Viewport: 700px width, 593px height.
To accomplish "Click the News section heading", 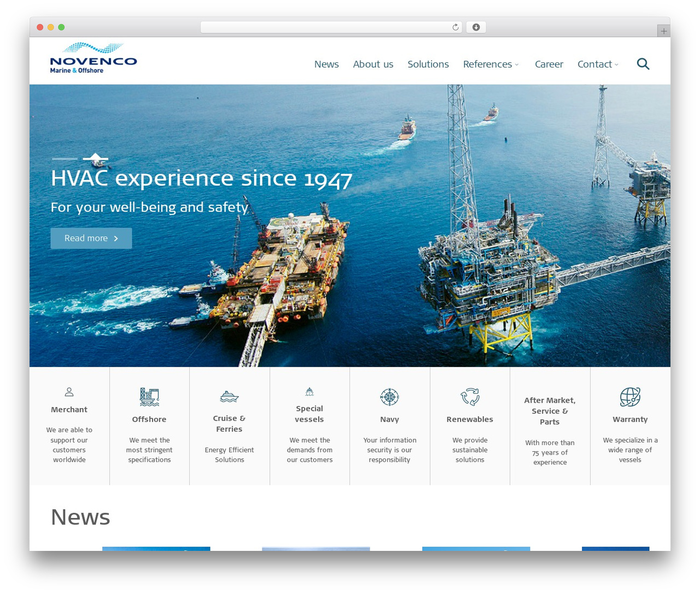I will coord(80,517).
